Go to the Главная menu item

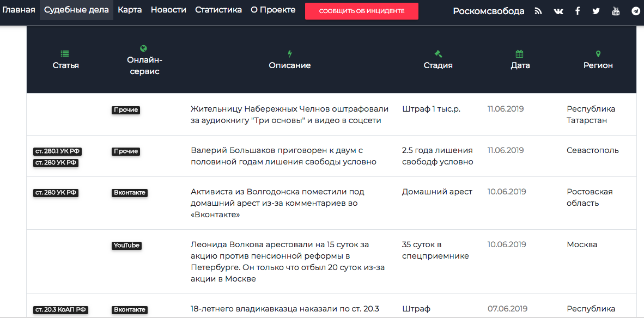click(19, 10)
